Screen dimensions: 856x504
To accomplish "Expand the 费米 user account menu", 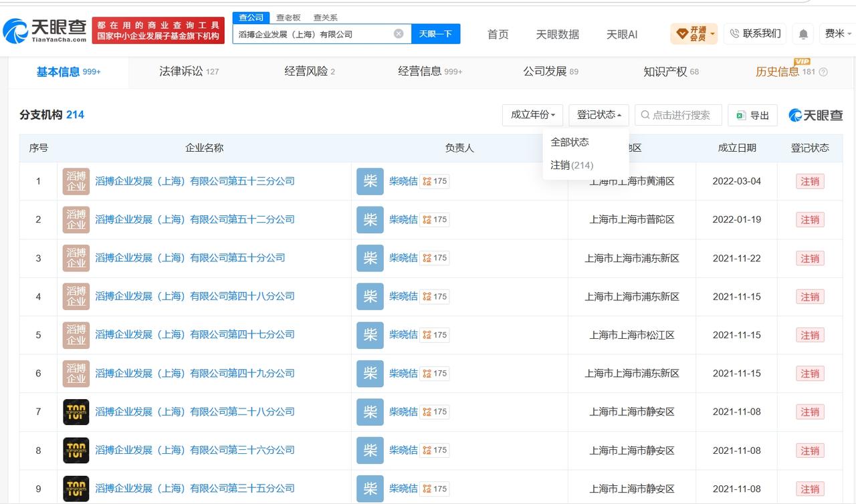I will pyautogui.click(x=838, y=33).
